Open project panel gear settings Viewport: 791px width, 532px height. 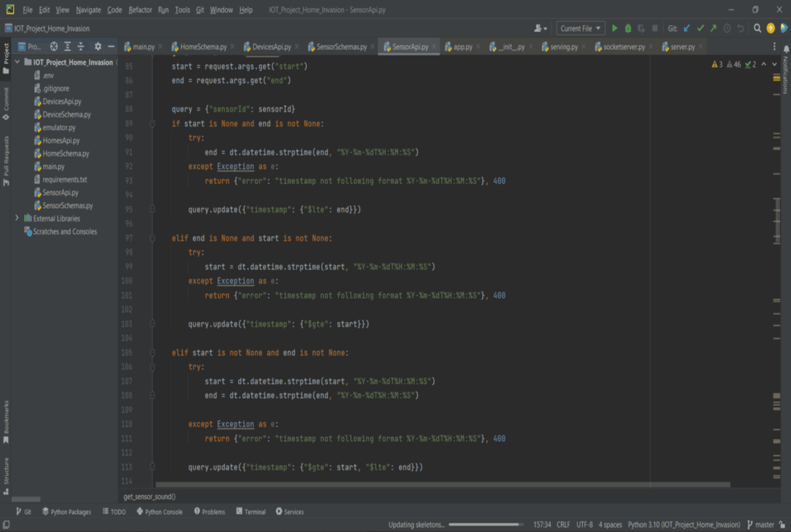(x=98, y=47)
